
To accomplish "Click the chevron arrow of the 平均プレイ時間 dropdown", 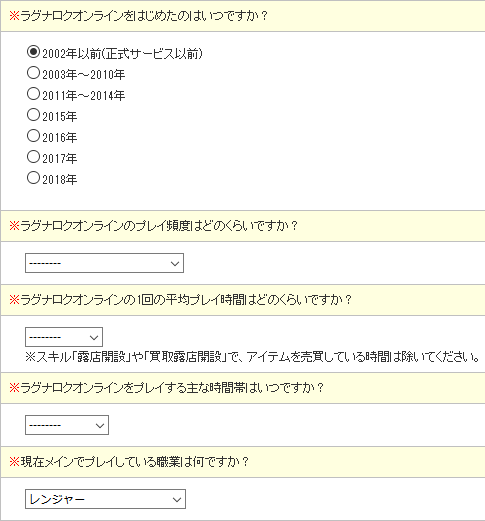I will [94, 338].
